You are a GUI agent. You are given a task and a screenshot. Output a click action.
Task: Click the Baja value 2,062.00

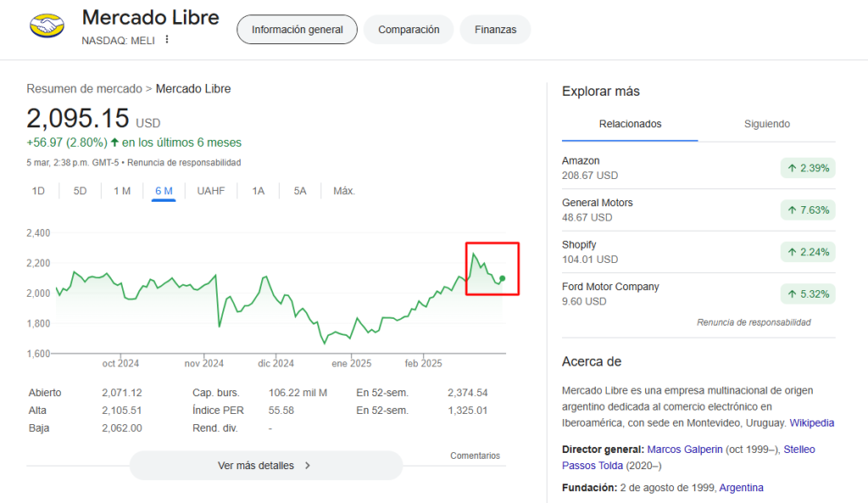coord(122,428)
